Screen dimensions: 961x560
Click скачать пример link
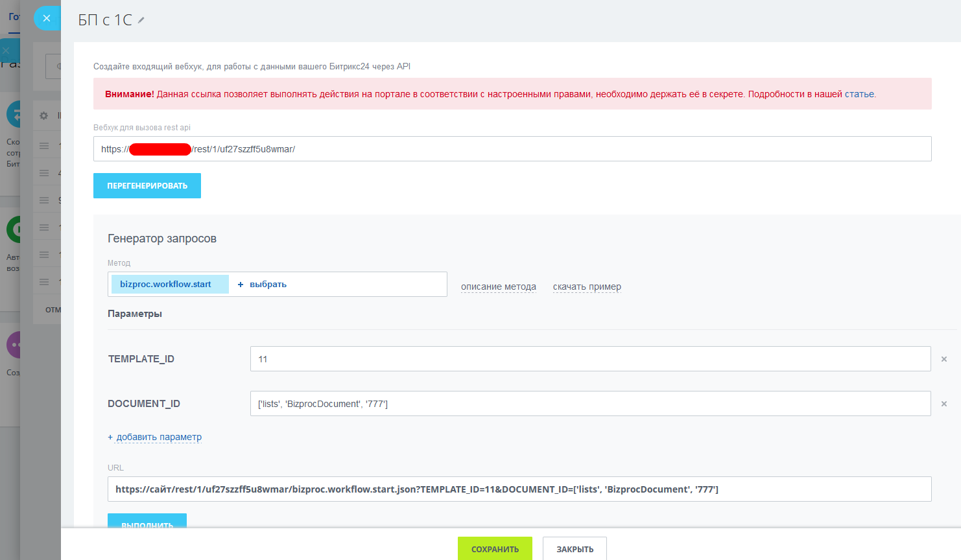587,286
